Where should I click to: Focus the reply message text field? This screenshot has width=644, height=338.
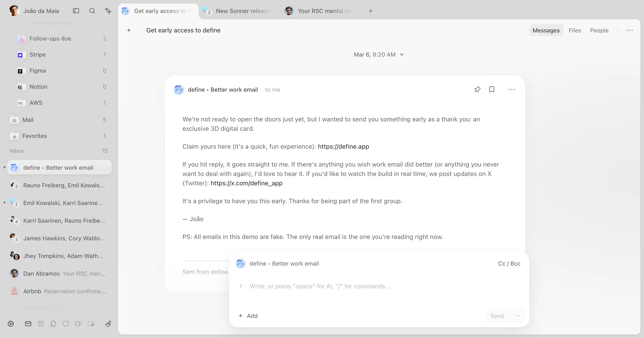coord(379,287)
